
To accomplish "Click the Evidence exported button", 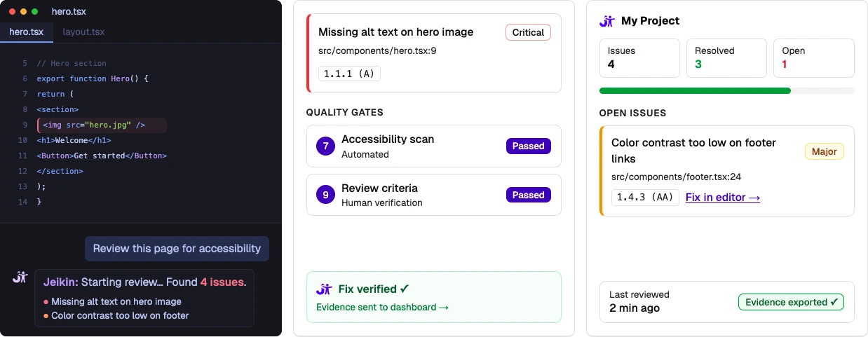I will pos(791,302).
